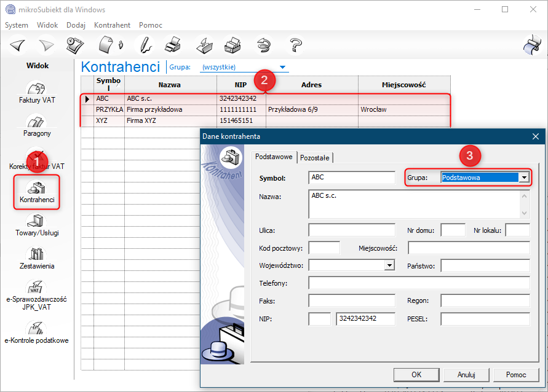Expand the Województwo dropdown
The height and width of the screenshot is (392, 548).
tap(389, 265)
